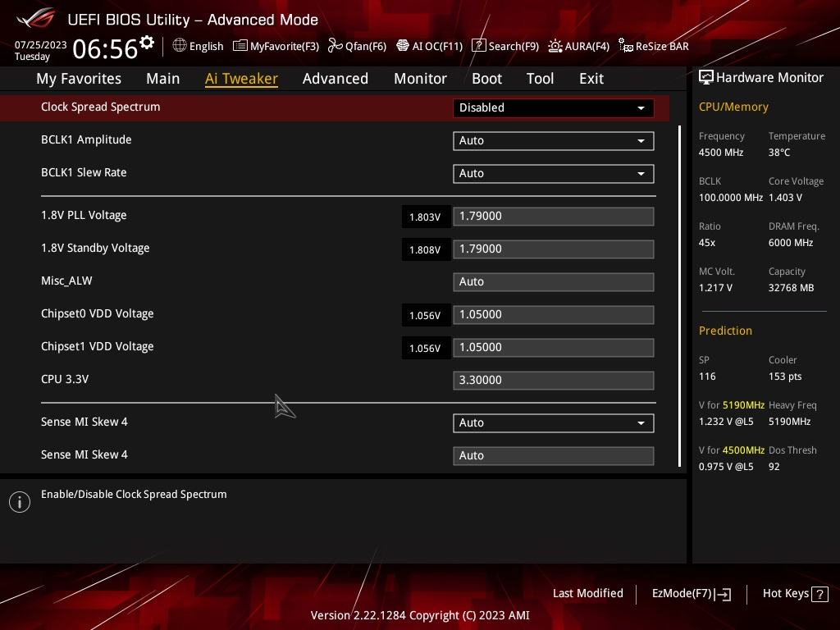This screenshot has width=840, height=630.
Task: Click 4500 MHz frequency value
Action: pos(721,153)
